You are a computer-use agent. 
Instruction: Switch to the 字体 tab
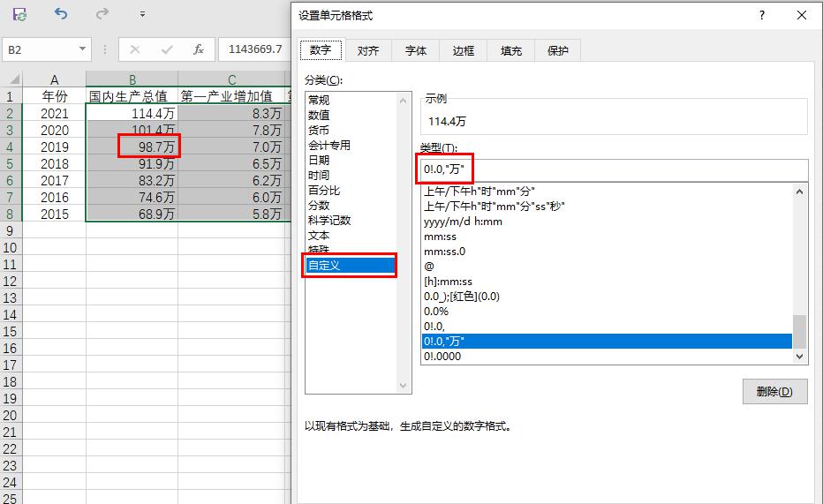(x=416, y=50)
